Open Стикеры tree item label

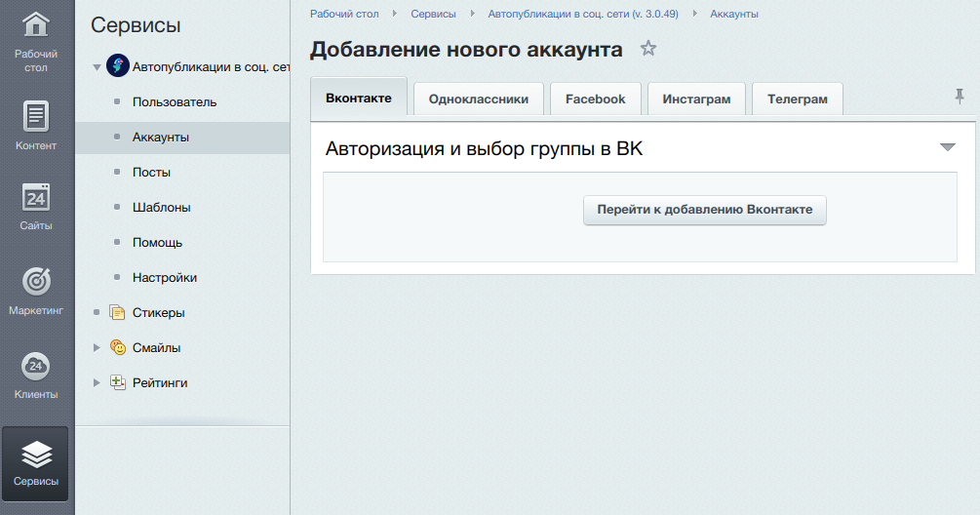pos(159,312)
